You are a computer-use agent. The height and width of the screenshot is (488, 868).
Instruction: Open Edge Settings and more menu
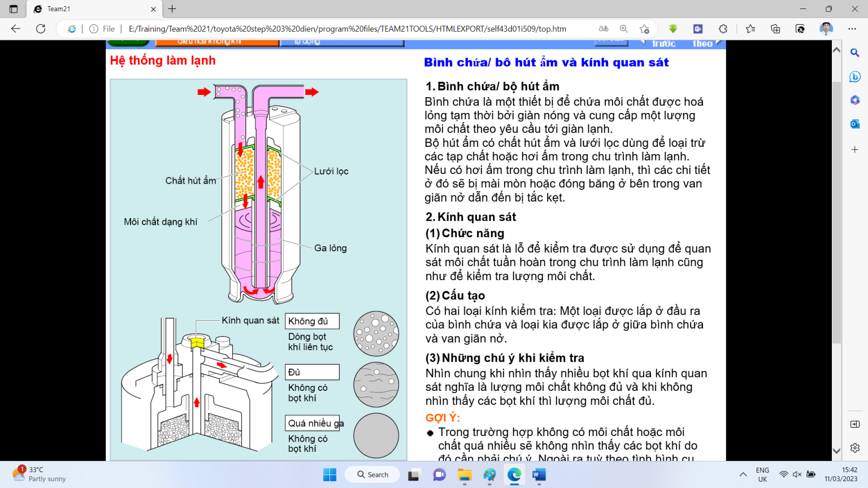[x=852, y=29]
